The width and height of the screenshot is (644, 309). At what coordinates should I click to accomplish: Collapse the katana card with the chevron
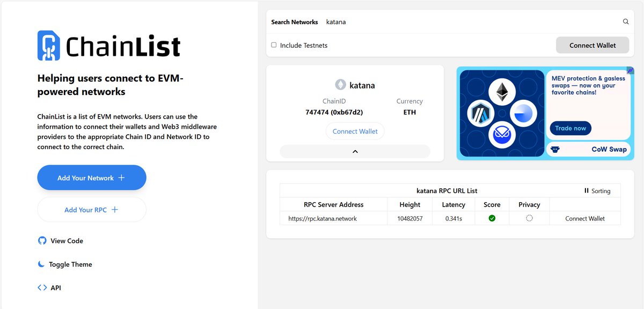(355, 151)
